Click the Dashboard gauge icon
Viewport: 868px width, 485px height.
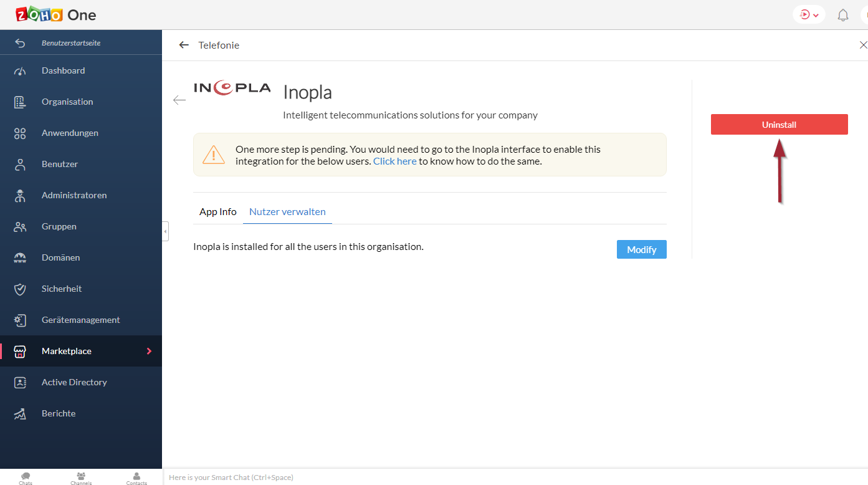[20, 71]
